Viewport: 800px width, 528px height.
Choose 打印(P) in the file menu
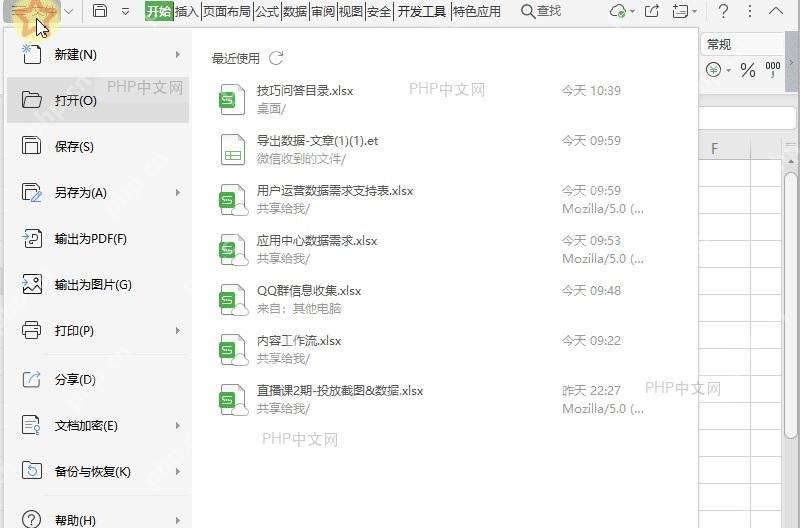(x=97, y=331)
